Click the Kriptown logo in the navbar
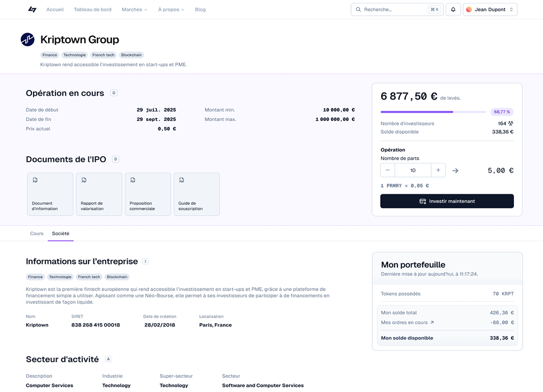 point(32,10)
